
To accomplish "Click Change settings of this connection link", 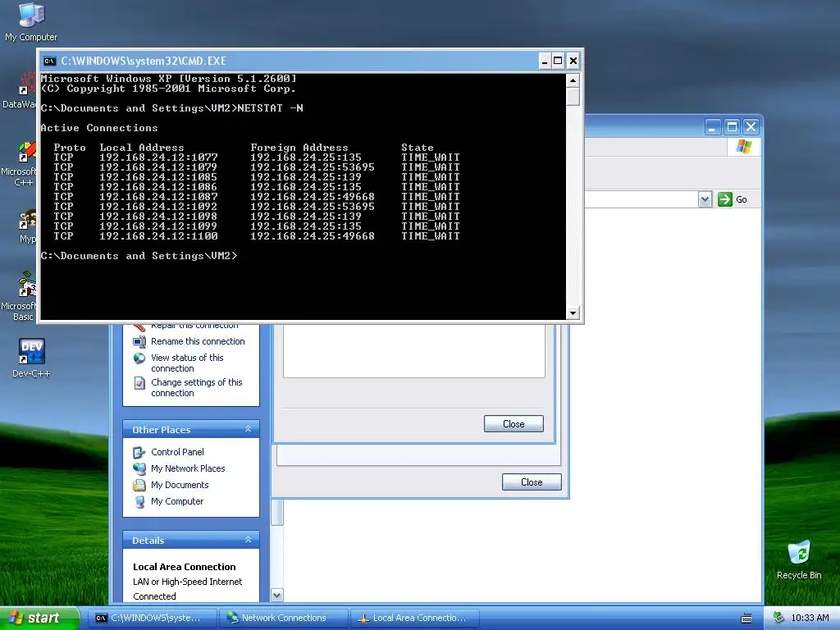I will coord(197,387).
